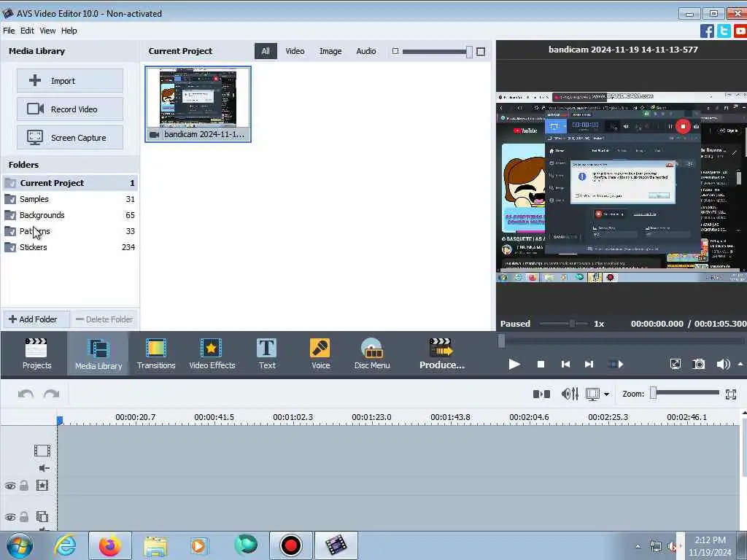
Task: Select the Video media filter tab
Action: [x=295, y=51]
